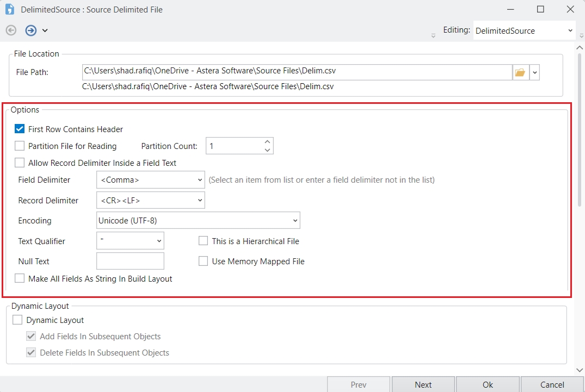Image resolution: width=585 pixels, height=392 pixels.
Task: Click the browse folder icon for File Path
Action: click(x=520, y=72)
